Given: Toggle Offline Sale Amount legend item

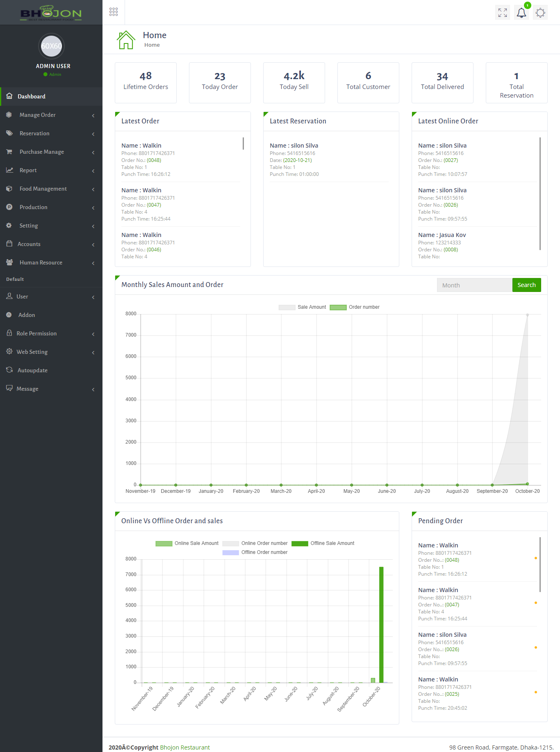Looking at the screenshot, I should [323, 543].
